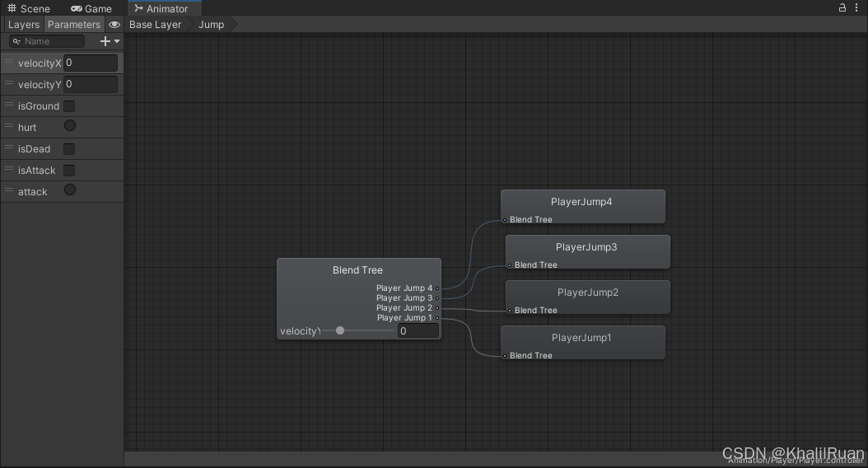Toggle the Animator window lock icon
Screen dimensions: 868x468
pyautogui.click(x=842, y=7)
